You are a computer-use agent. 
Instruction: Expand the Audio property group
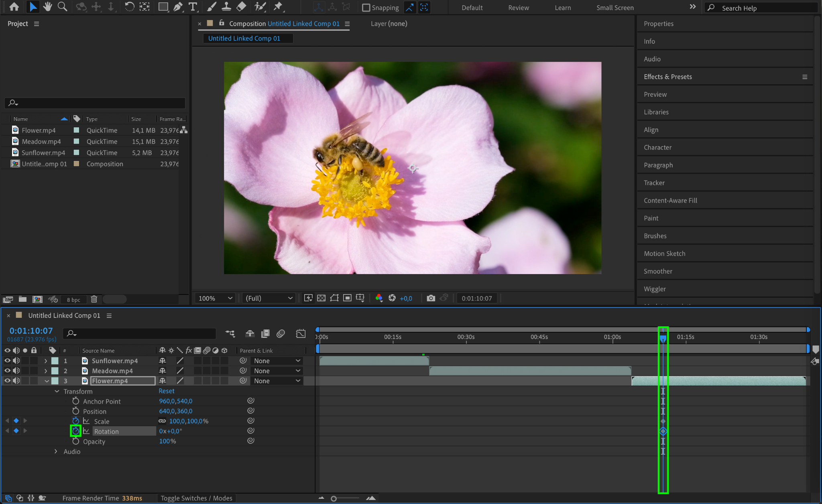pos(56,451)
